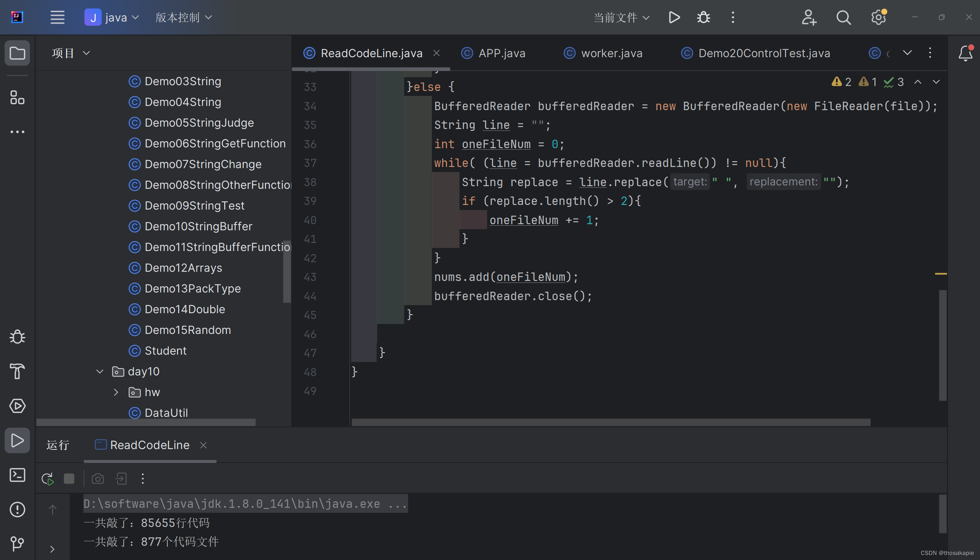This screenshot has height=560, width=980.
Task: Open the Notifications bell
Action: [x=965, y=53]
